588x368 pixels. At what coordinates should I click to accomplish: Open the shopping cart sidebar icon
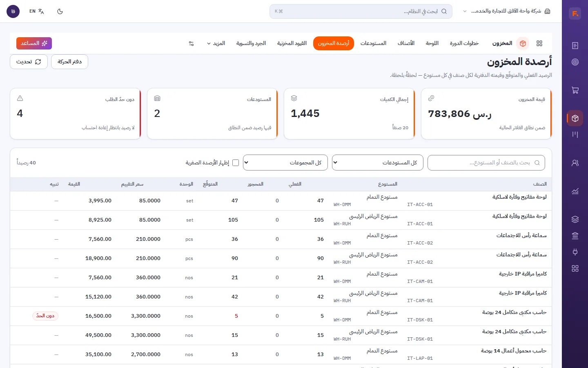tap(575, 90)
